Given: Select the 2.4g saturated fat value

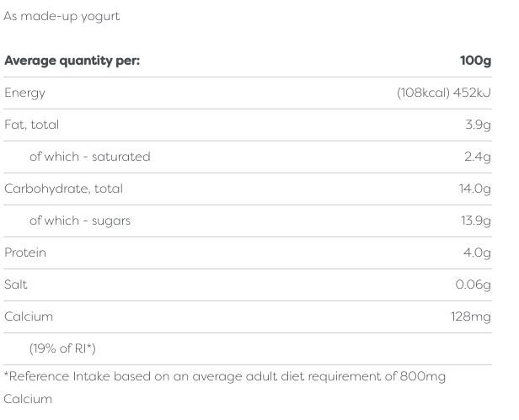Looking at the screenshot, I should pyautogui.click(x=476, y=157).
